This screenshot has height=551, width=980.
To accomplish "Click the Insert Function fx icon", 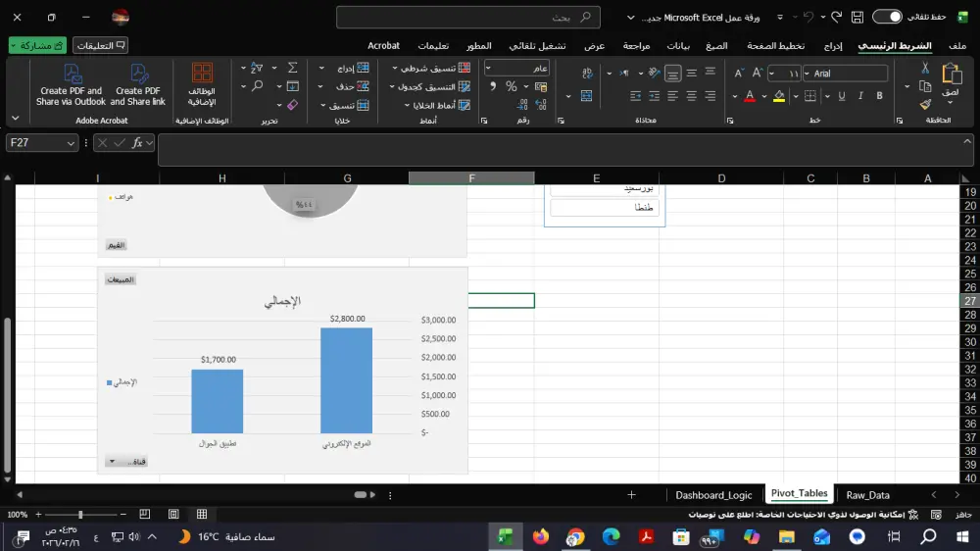I will coord(137,142).
